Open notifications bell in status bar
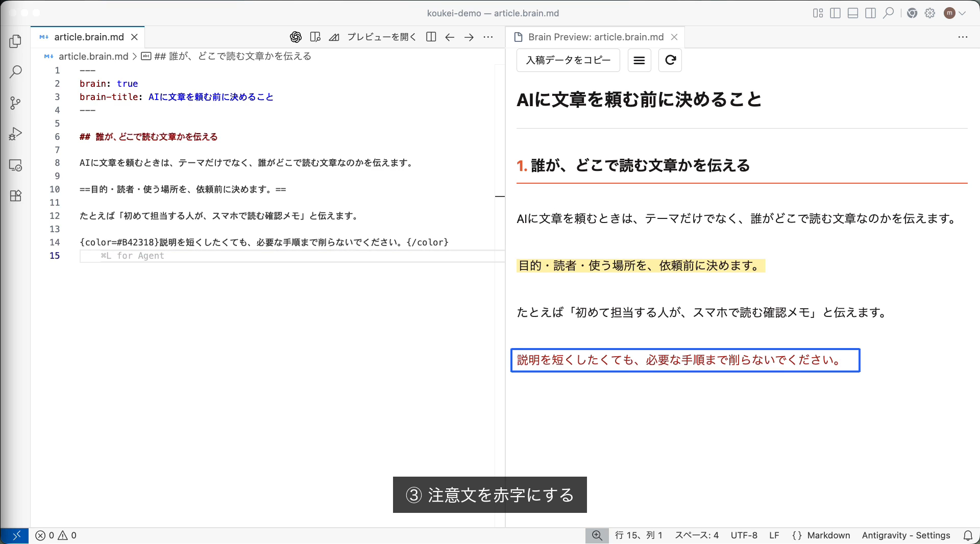 click(x=968, y=535)
